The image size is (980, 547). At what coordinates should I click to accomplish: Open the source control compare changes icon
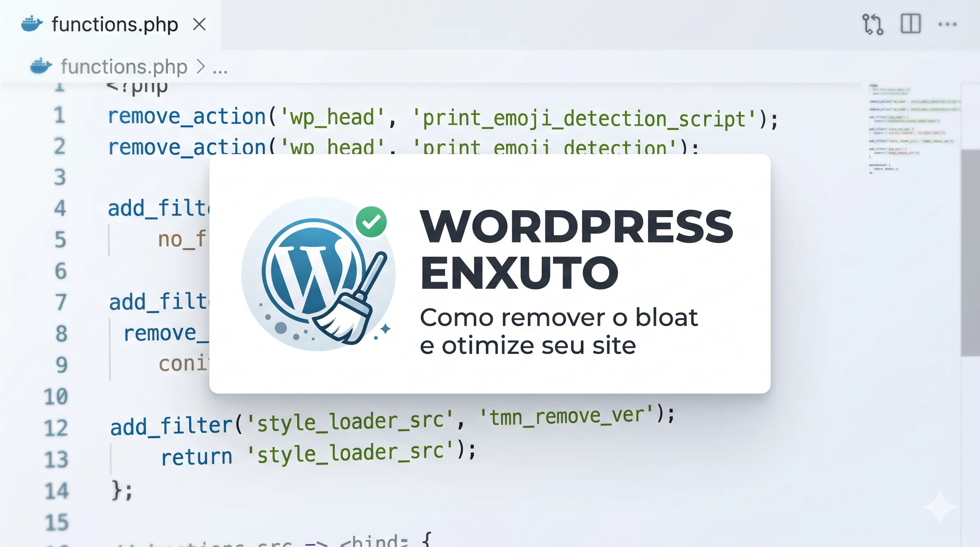873,24
